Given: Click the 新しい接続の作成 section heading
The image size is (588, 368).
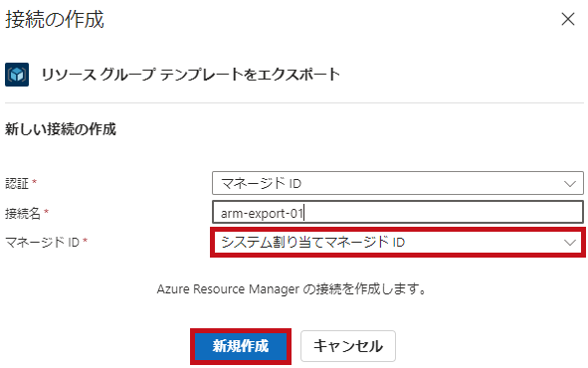Looking at the screenshot, I should tap(61, 129).
